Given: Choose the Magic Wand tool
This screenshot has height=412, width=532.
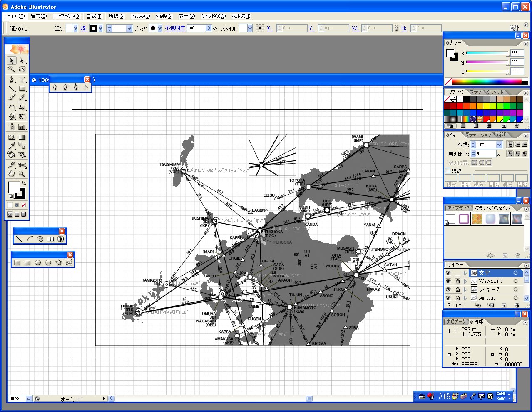Looking at the screenshot, I should [x=12, y=70].
